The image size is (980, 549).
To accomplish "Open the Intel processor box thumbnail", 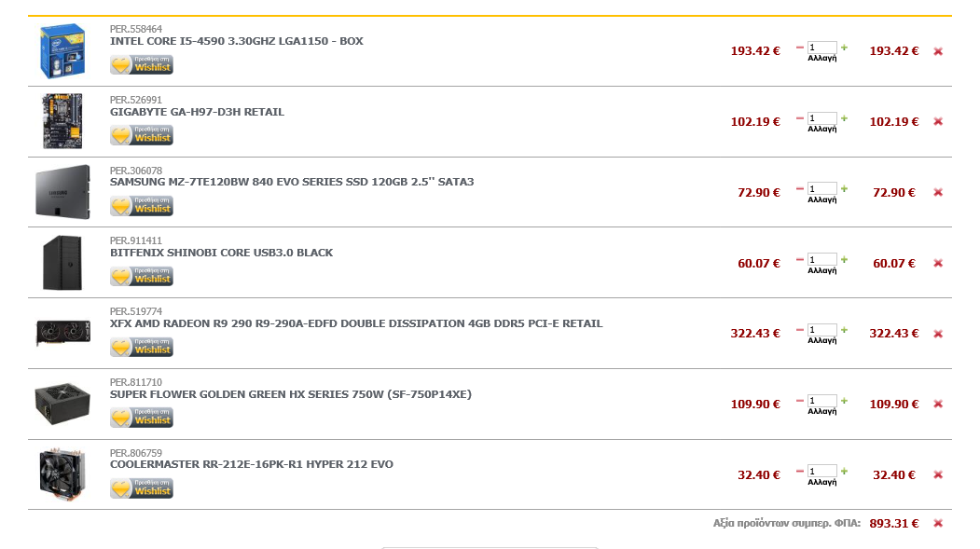I will tap(62, 51).
